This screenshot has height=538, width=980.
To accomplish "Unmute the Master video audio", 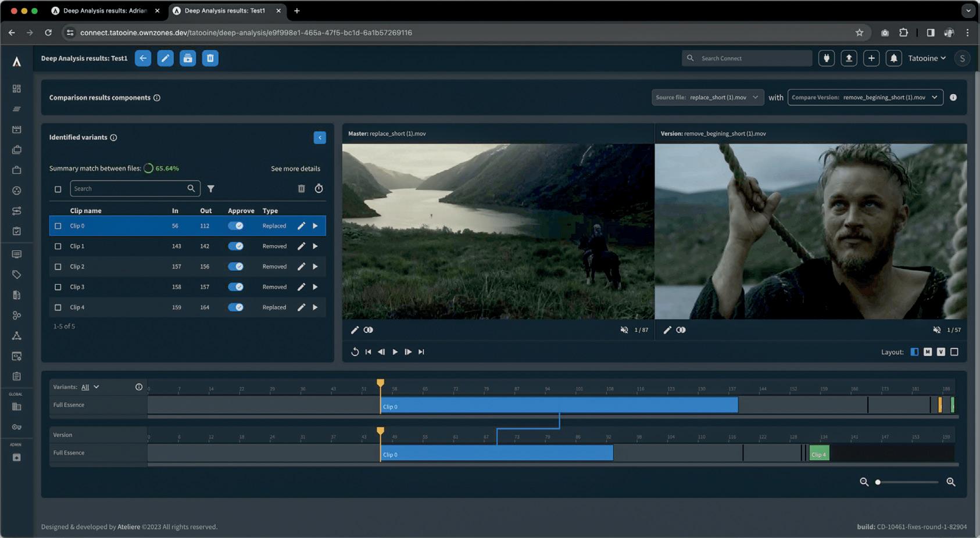I will 624,330.
